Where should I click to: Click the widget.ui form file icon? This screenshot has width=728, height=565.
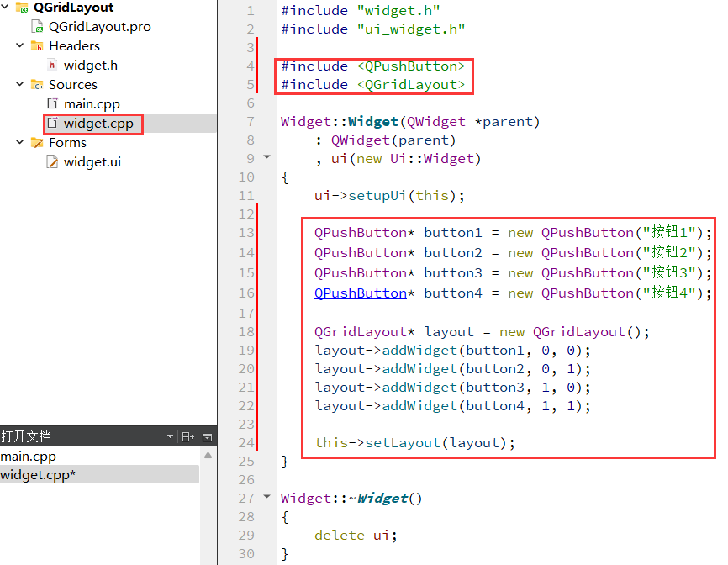(52, 162)
